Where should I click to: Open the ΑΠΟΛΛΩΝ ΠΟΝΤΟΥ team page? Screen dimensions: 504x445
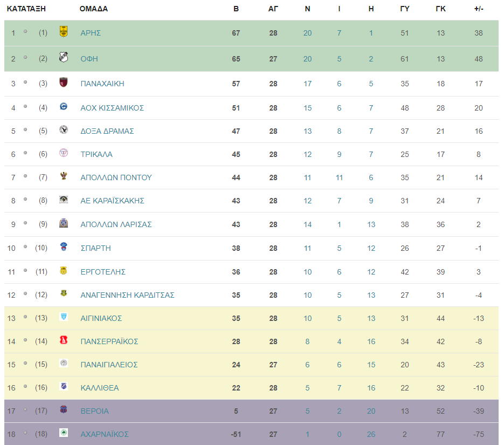coord(116,177)
